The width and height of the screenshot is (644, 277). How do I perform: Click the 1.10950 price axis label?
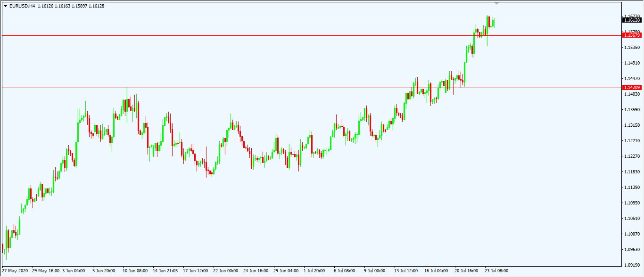click(632, 203)
